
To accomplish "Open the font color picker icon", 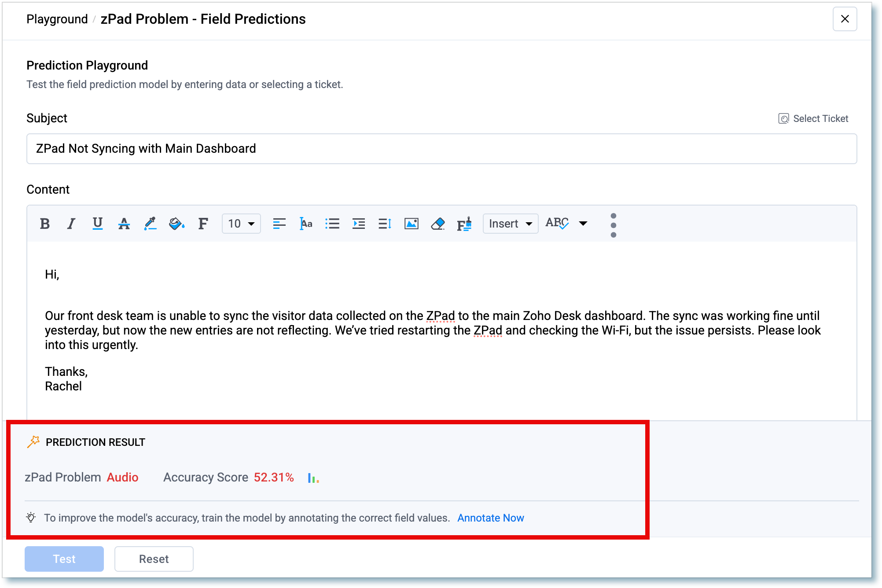I will coord(150,224).
